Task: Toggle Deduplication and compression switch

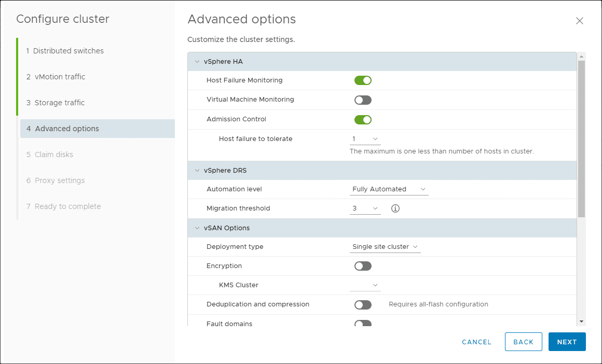Action: click(363, 305)
